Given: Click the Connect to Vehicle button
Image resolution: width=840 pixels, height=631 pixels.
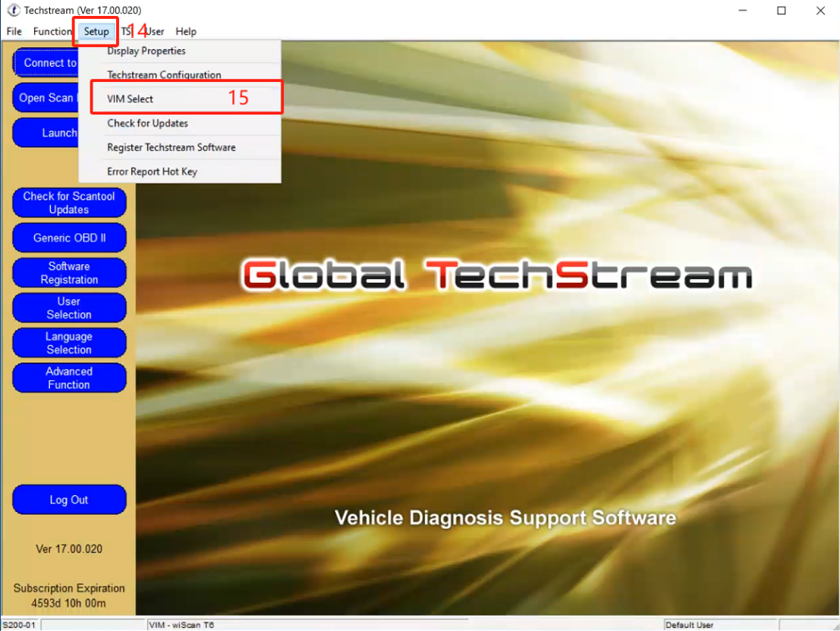Looking at the screenshot, I should (x=47, y=63).
